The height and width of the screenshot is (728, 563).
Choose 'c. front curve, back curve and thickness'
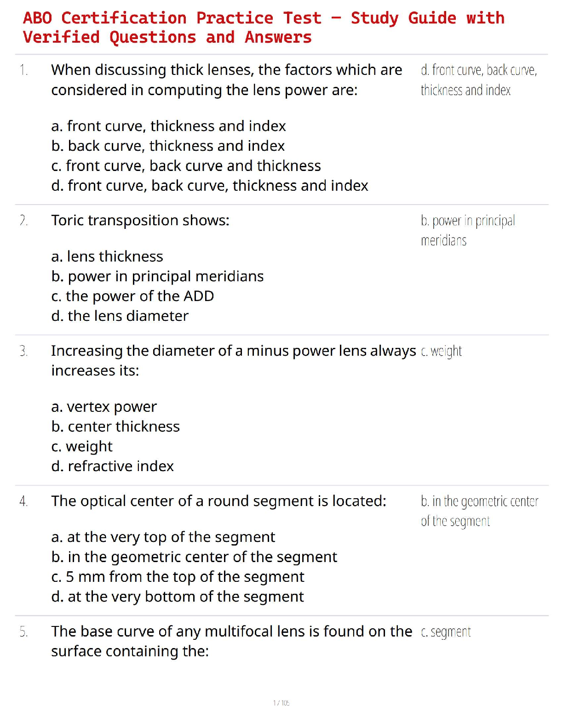click(186, 165)
